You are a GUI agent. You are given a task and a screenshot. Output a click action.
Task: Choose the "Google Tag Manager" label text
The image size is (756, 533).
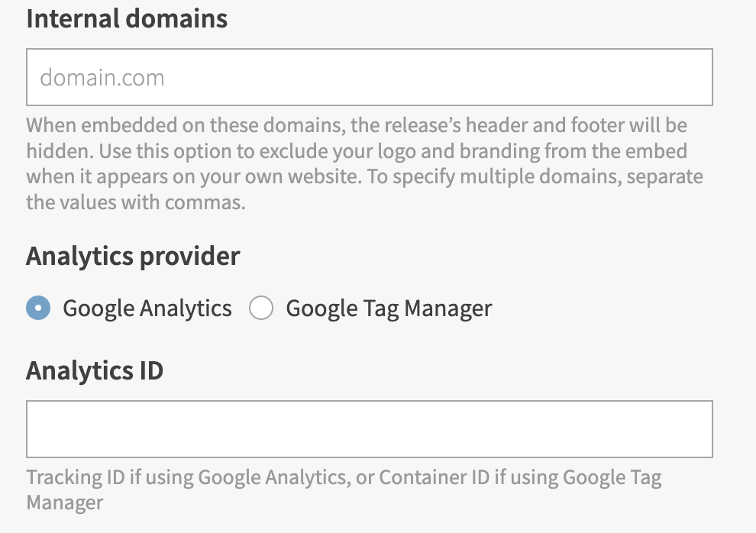point(389,308)
